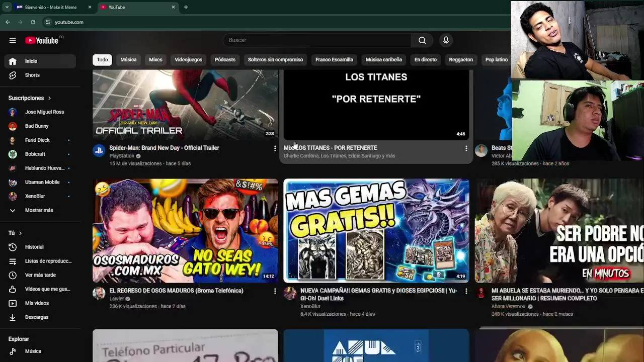Image resolution: width=644 pixels, height=362 pixels.
Task: Open options menu for Osos Maduros video
Action: click(275, 291)
